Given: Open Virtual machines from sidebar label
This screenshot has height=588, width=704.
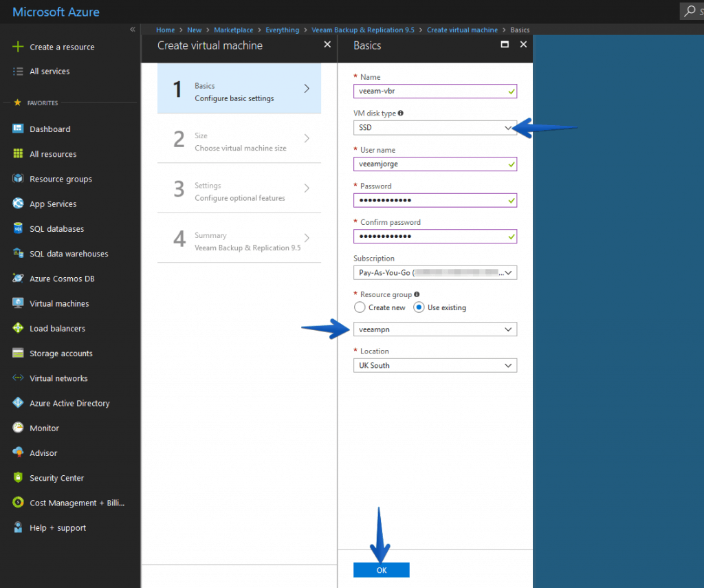Looking at the screenshot, I should (x=59, y=304).
